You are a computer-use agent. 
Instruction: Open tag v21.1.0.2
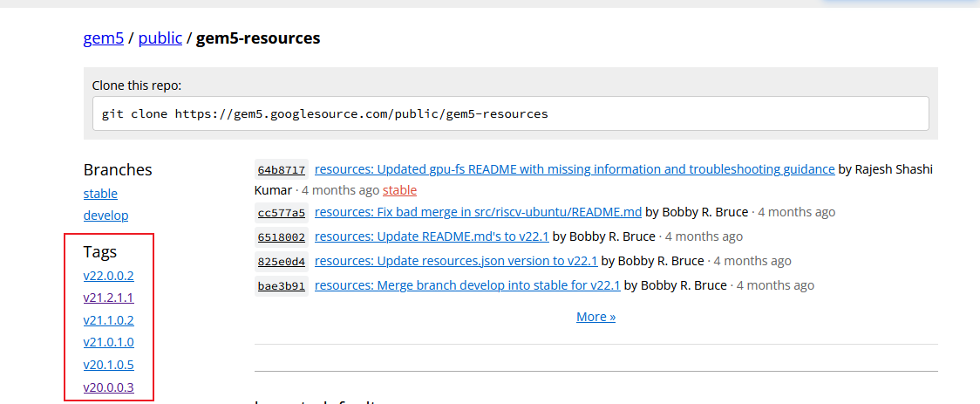[108, 320]
